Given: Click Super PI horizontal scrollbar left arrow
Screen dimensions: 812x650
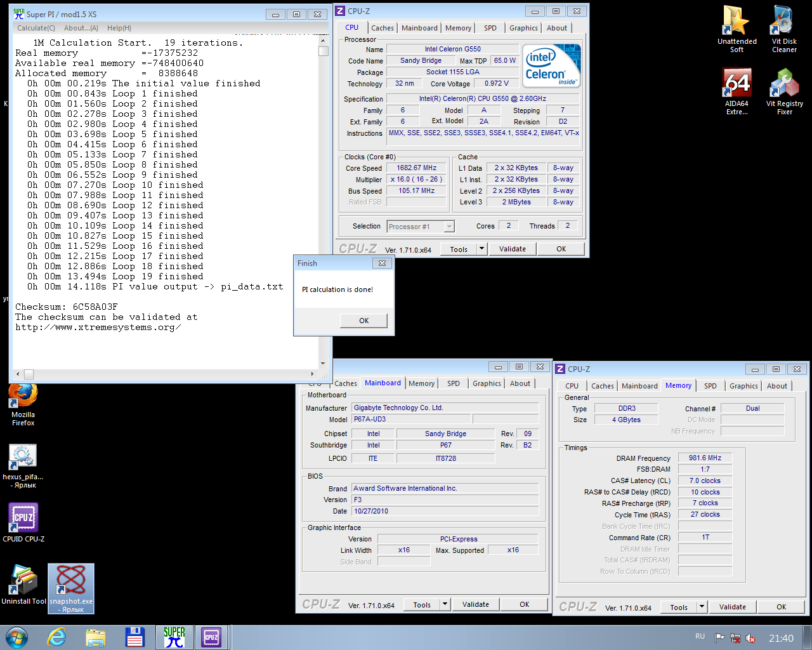Looking at the screenshot, I should pos(18,375).
